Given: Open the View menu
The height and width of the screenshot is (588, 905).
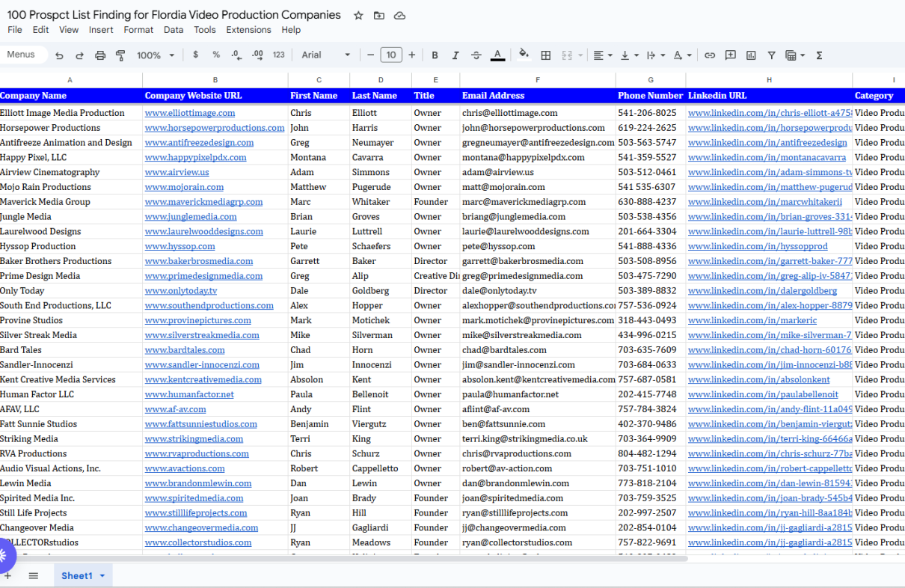Looking at the screenshot, I should (69, 30).
